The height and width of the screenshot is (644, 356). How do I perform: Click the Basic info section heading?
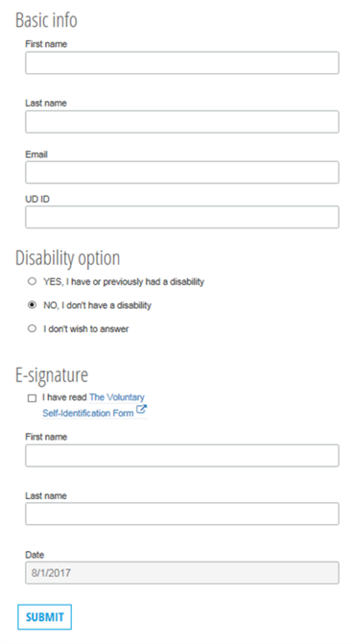click(46, 20)
